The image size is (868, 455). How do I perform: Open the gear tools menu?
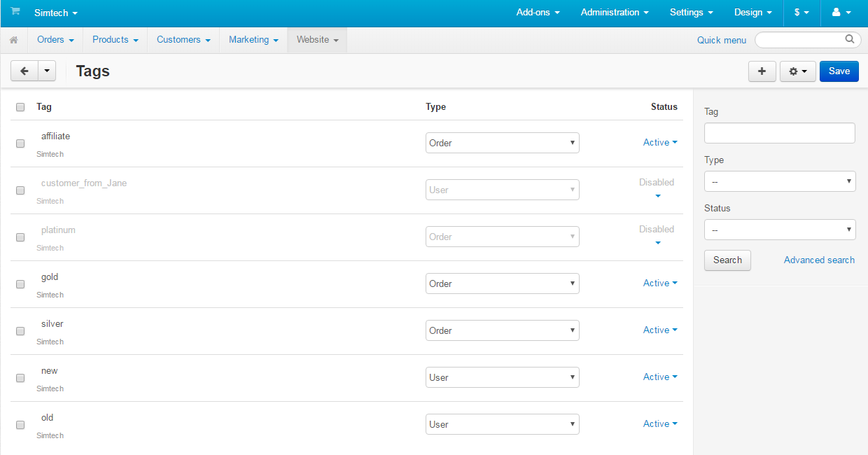(798, 71)
